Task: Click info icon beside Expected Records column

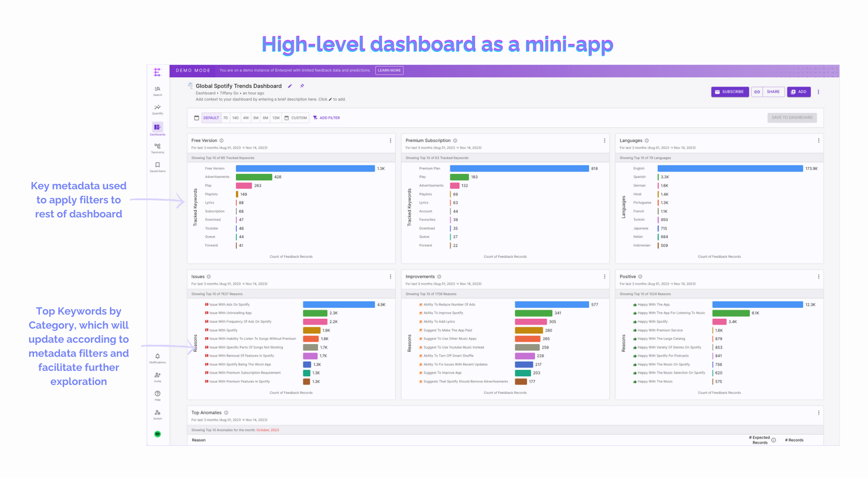Action: click(774, 440)
